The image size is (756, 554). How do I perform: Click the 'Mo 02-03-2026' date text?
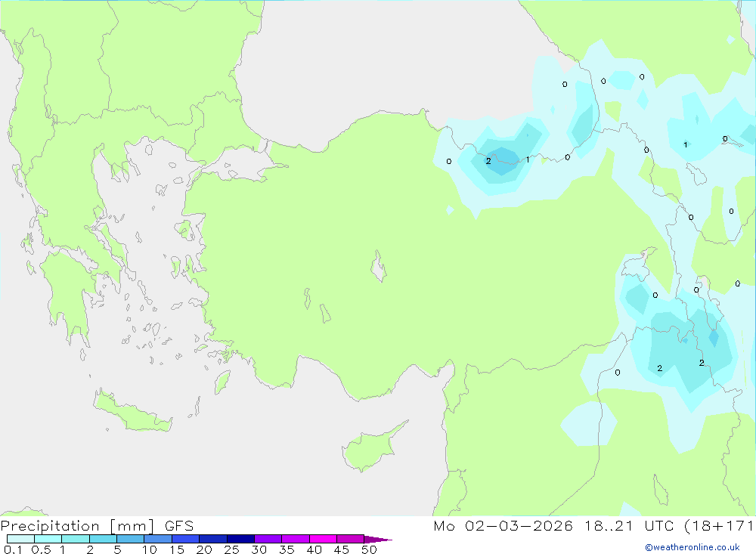pyautogui.click(x=503, y=526)
